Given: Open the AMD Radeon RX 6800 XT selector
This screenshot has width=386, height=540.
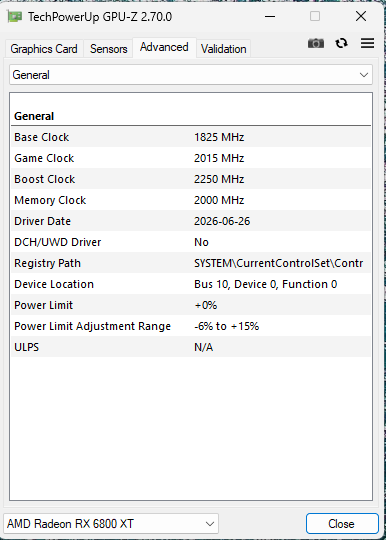Looking at the screenshot, I should (x=111, y=524).
